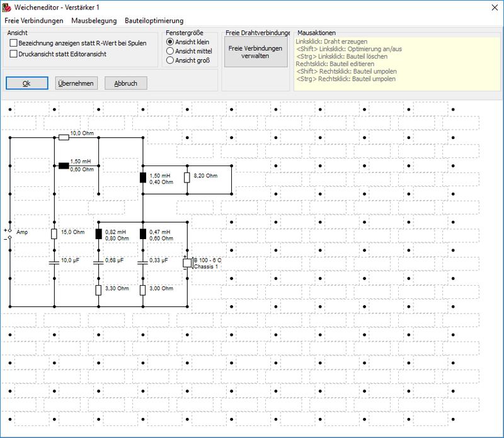This screenshot has height=438, width=504.
Task: Open the Bauteiloptimierung menu
Action: point(154,21)
